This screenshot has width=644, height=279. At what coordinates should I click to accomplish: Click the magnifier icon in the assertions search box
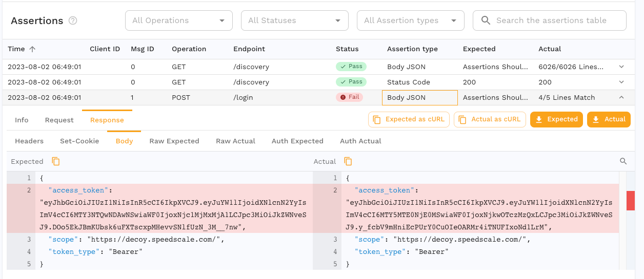(x=485, y=20)
